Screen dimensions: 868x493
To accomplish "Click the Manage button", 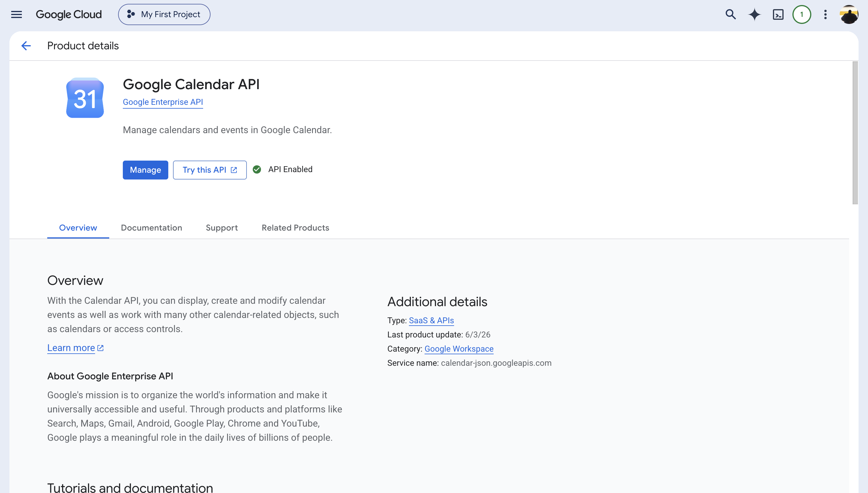I will (145, 170).
